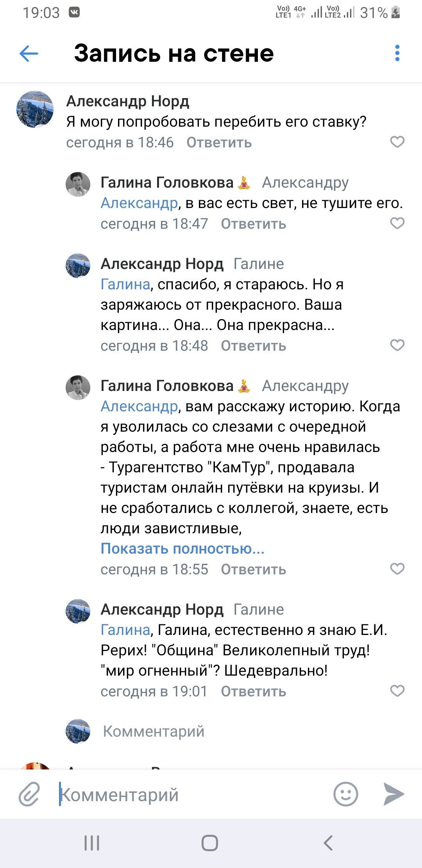Image resolution: width=422 pixels, height=868 pixels.
Task: Tap the inline "Комментарий" reply placeholder in thread
Action: click(154, 731)
